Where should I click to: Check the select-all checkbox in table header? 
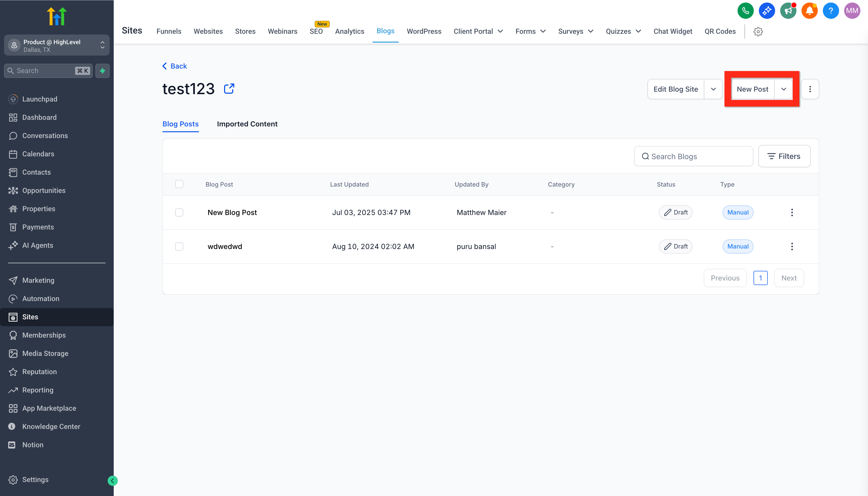pyautogui.click(x=179, y=184)
